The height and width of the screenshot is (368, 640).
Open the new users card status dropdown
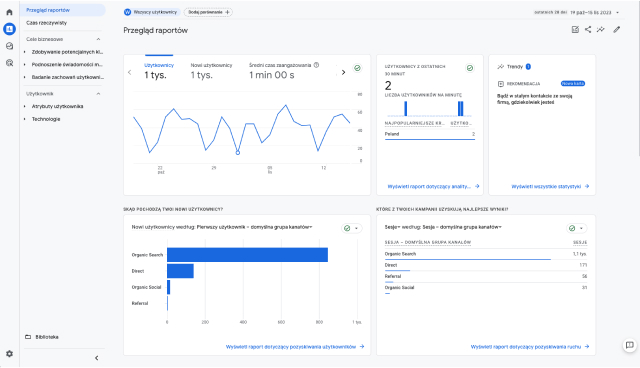356,228
